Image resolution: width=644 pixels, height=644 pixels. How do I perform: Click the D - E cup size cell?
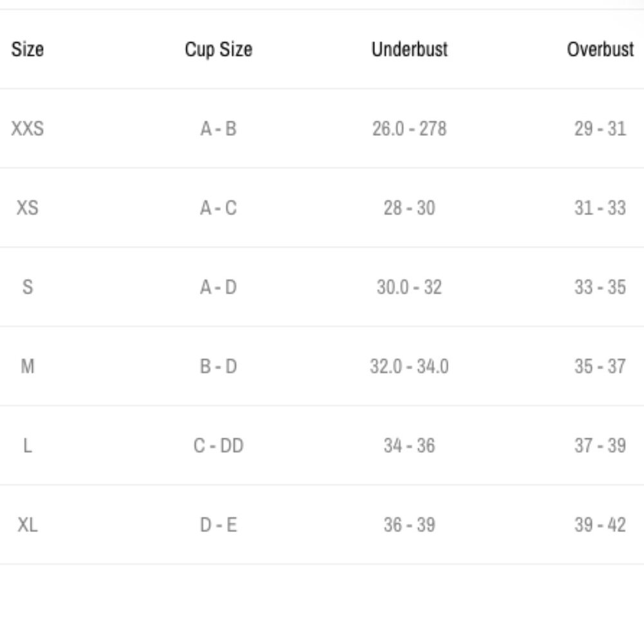pyautogui.click(x=218, y=525)
